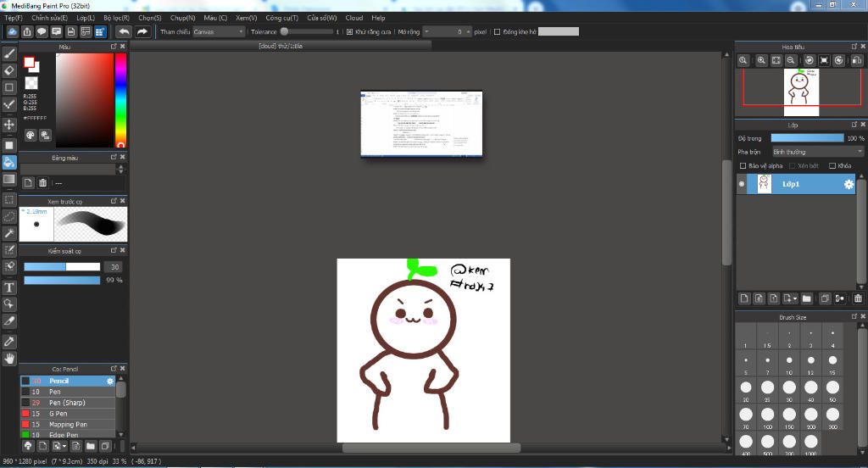Open the Bộ lọc(R) menu

(x=116, y=18)
